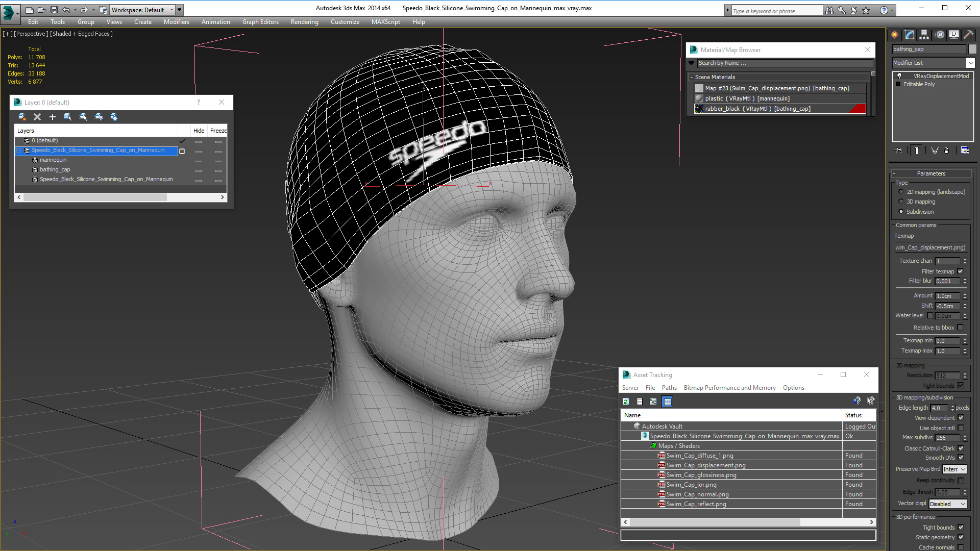Click the Hide column header in Layers
Viewport: 980px width, 551px height.
click(199, 131)
